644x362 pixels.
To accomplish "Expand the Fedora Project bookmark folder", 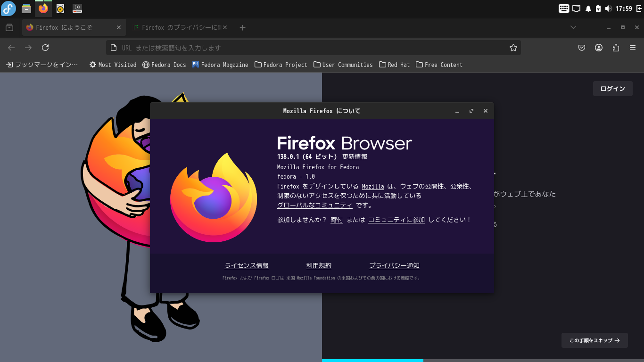I will (x=281, y=65).
